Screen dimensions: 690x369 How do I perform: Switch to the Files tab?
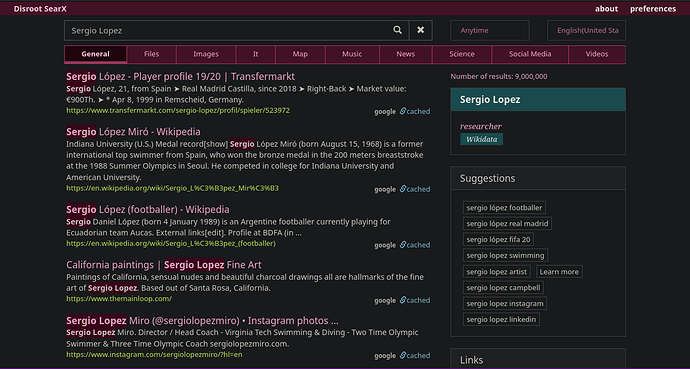(x=151, y=54)
